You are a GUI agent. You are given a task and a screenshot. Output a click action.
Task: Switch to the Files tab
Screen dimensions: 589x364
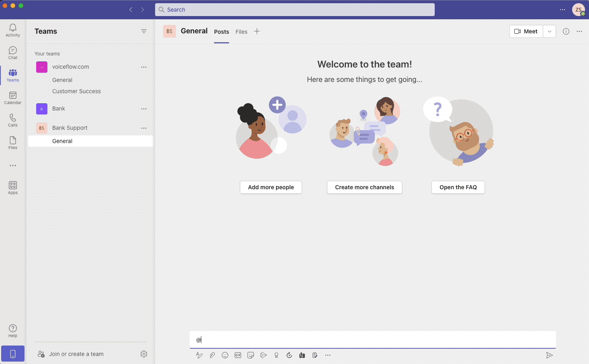241,32
